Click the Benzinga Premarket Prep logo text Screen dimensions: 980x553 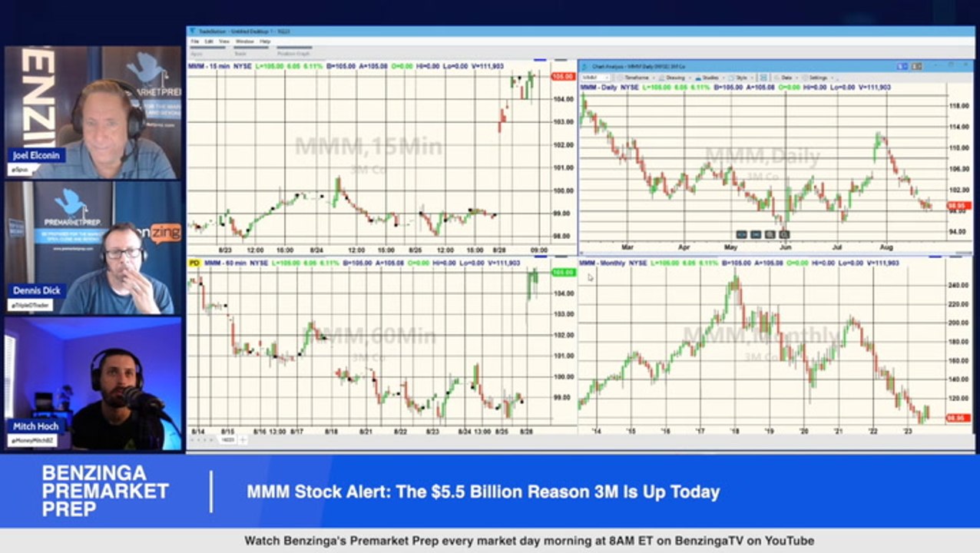click(x=104, y=492)
